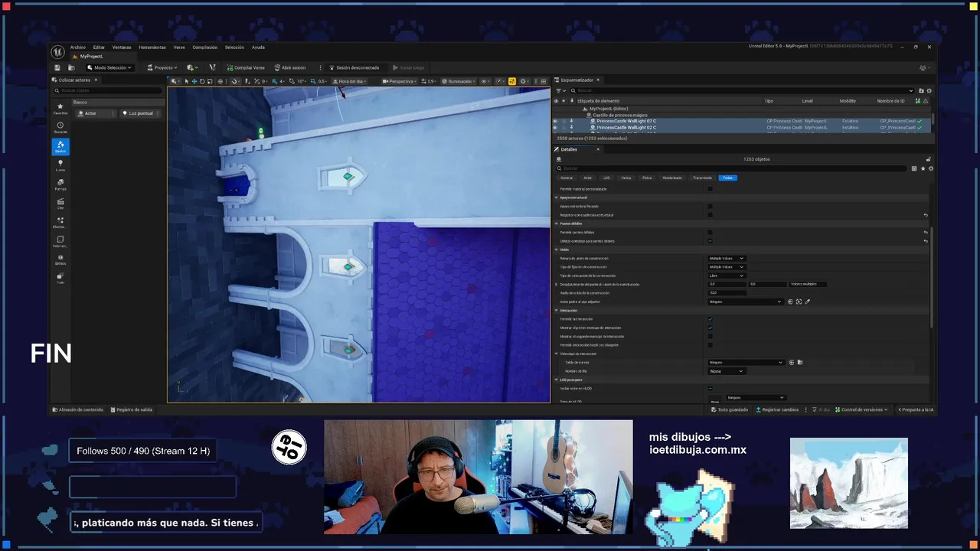Open Details property matrix grid icon
Viewport: 980px width, 551px height.
point(914,168)
